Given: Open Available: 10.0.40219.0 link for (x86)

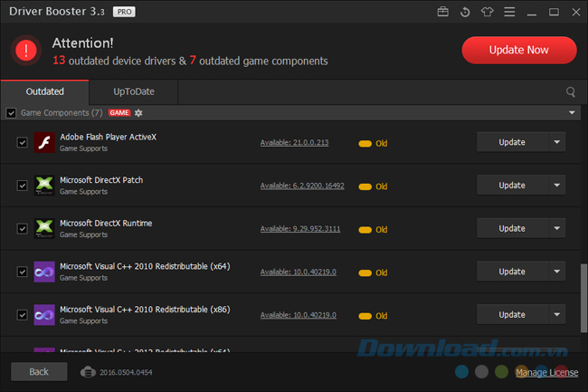Looking at the screenshot, I should (x=299, y=315).
